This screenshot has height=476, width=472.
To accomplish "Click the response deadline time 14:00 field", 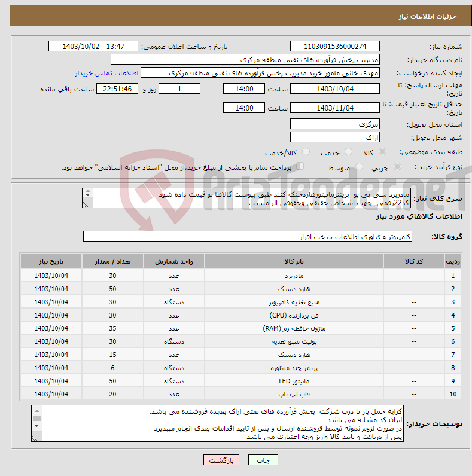I will click(x=244, y=89).
